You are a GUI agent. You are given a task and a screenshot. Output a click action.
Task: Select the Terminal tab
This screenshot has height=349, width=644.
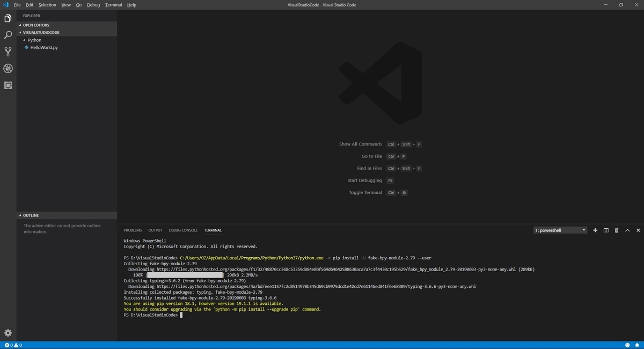(x=213, y=230)
